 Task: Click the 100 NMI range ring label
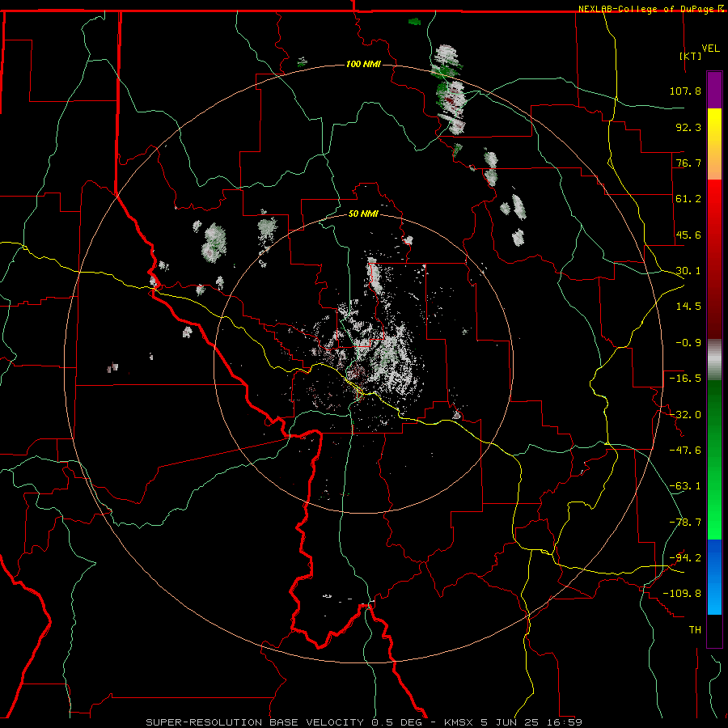(363, 64)
